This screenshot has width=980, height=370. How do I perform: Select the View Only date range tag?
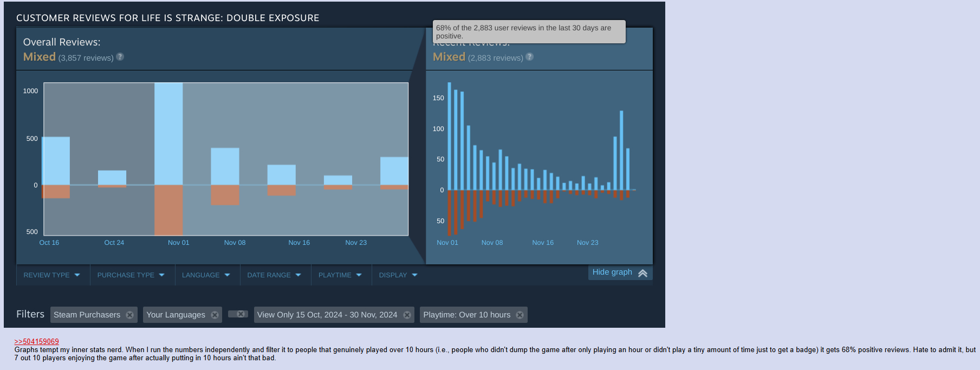334,315
